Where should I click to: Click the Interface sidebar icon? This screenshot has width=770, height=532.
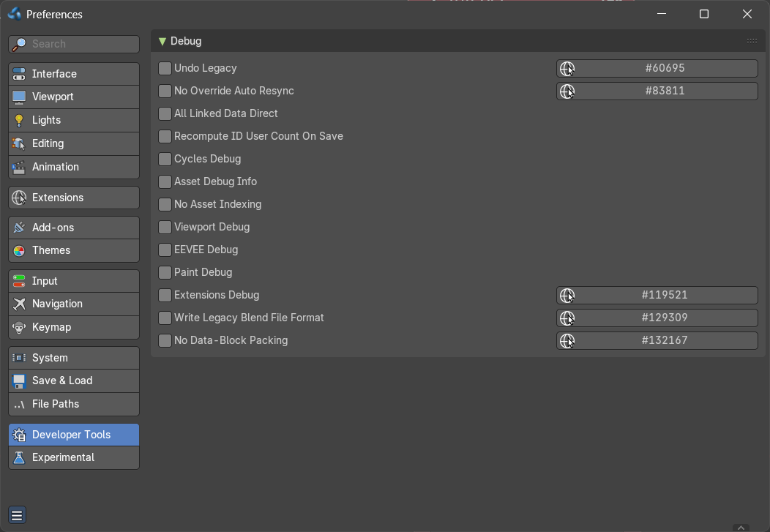19,74
